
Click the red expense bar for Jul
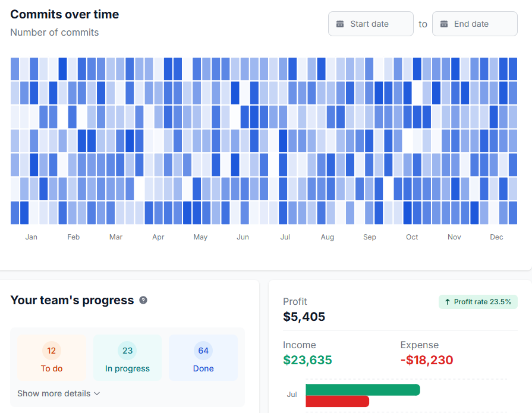click(x=337, y=402)
